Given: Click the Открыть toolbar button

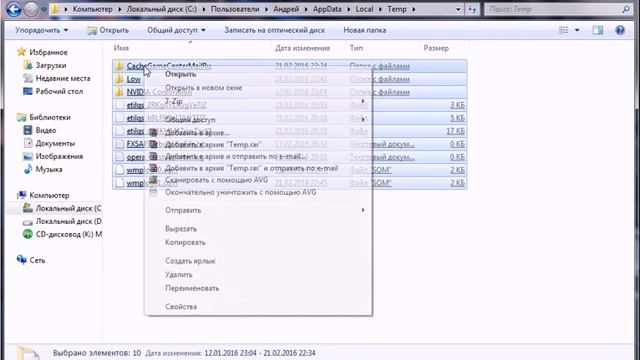Looking at the screenshot, I should coord(108,30).
